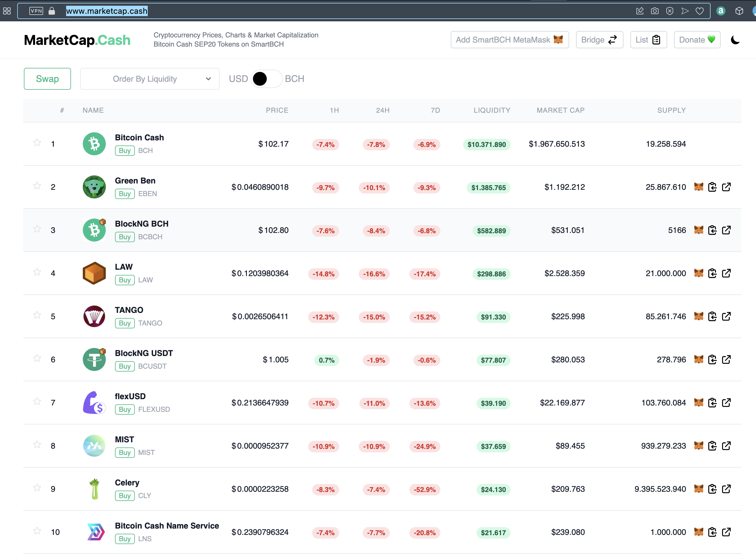
Task: Click the LAW cube logo
Action: click(x=94, y=273)
